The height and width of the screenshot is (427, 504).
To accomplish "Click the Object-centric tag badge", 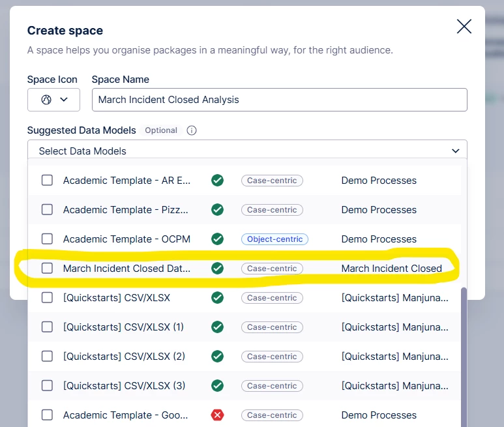I will pyautogui.click(x=274, y=239).
